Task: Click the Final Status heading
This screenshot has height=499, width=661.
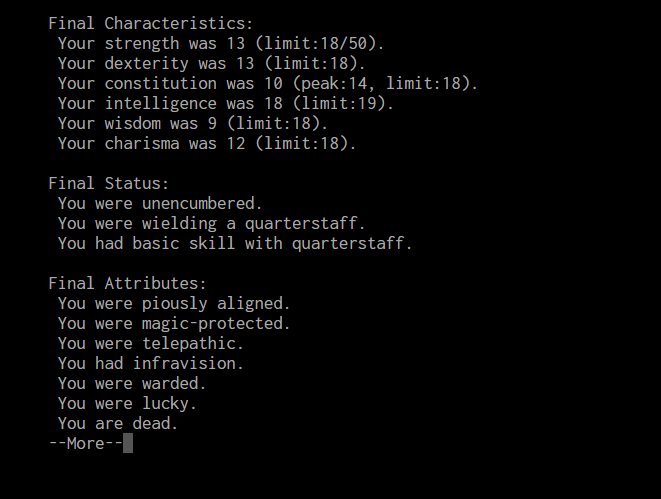Action: 109,183
